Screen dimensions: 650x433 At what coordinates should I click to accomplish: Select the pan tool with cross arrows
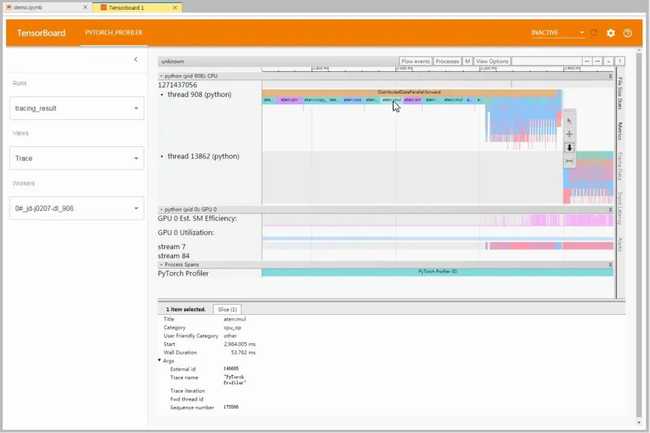click(x=569, y=134)
